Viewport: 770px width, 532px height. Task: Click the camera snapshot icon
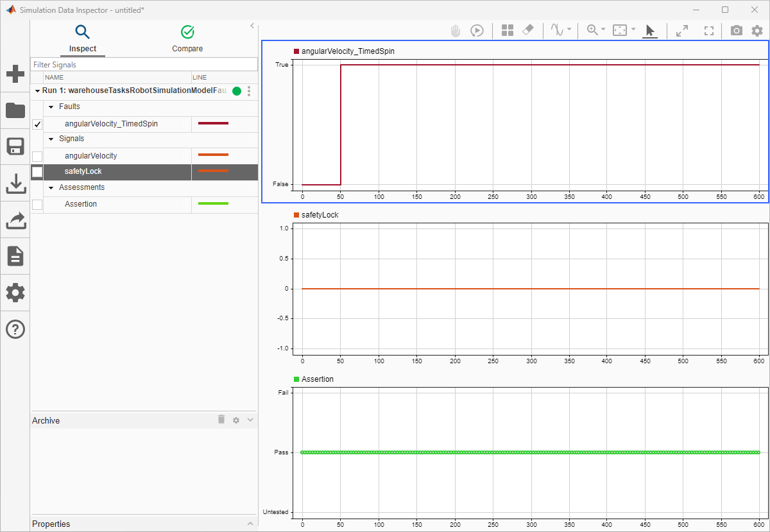(x=737, y=30)
